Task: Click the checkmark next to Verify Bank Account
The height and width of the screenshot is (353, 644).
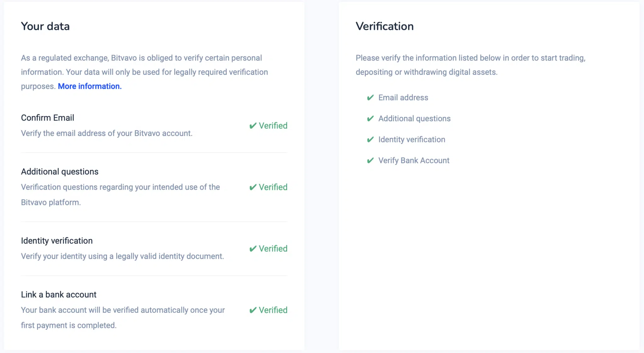Action: (x=370, y=160)
